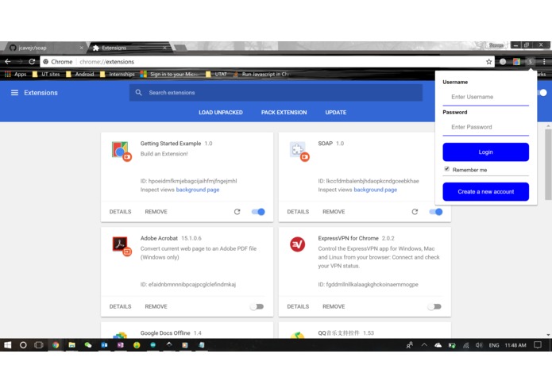Click the Login button
552x392 pixels.
[486, 152]
